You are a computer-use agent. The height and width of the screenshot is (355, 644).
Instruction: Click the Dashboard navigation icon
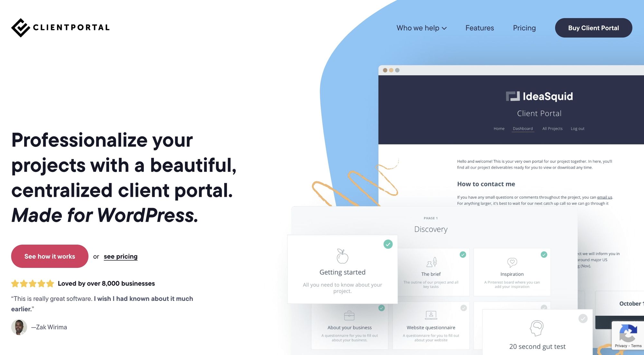523,128
